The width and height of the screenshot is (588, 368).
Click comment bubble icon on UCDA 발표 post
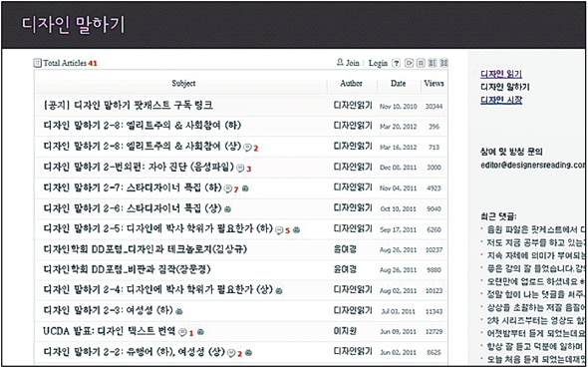coord(182,332)
